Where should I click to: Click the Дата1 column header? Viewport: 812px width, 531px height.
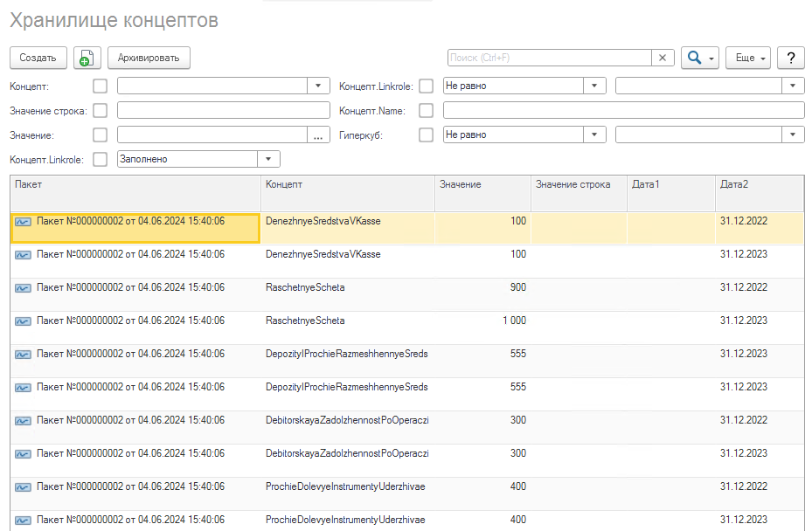click(671, 193)
